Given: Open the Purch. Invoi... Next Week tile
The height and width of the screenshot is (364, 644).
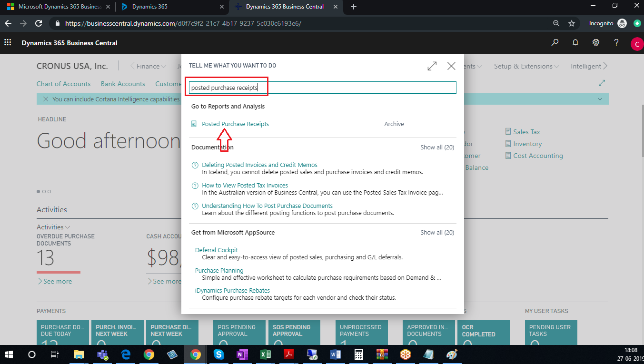Looking at the screenshot, I should [x=118, y=332].
